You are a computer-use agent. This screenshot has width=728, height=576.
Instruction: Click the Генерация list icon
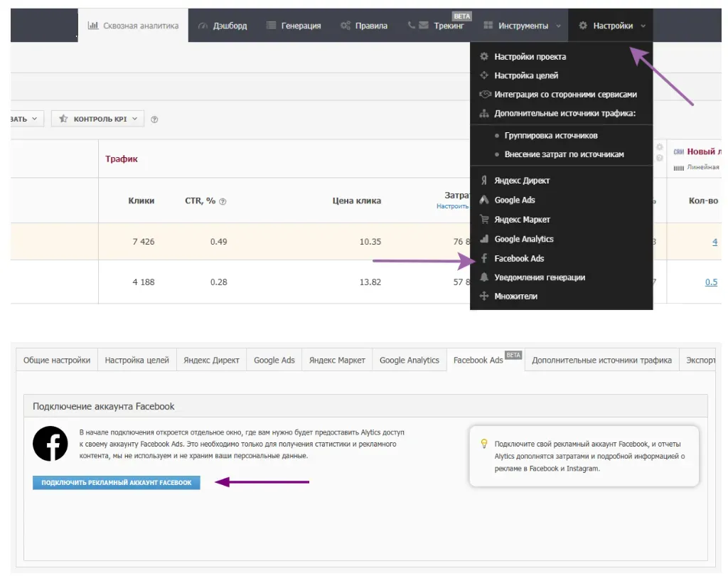(271, 25)
